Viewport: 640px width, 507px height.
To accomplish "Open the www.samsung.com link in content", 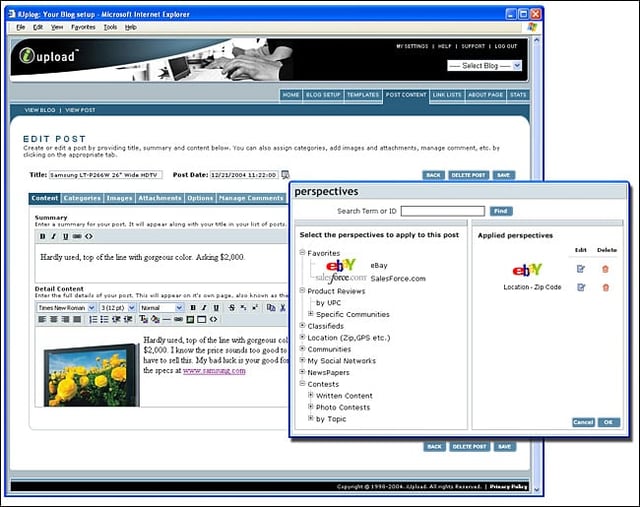I will [x=214, y=371].
